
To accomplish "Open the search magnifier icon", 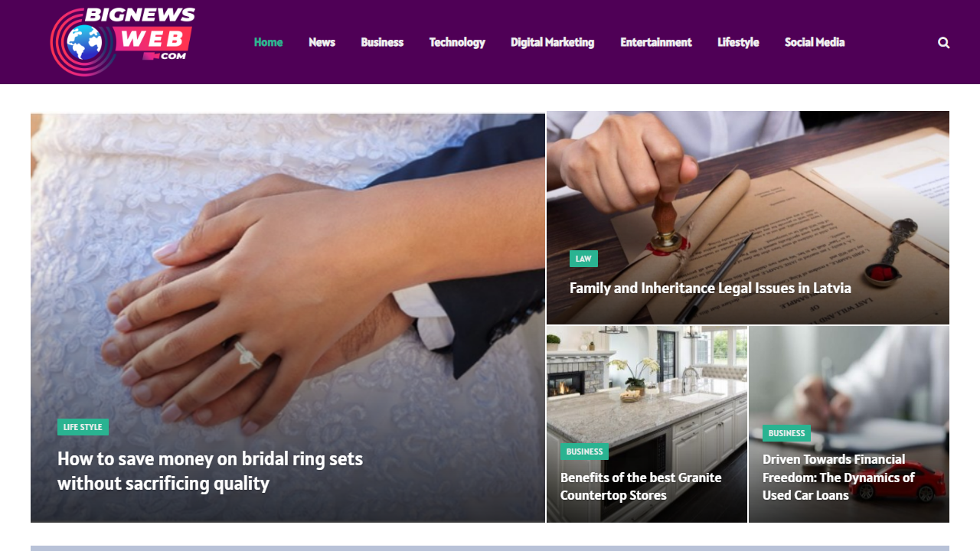I will pyautogui.click(x=943, y=43).
